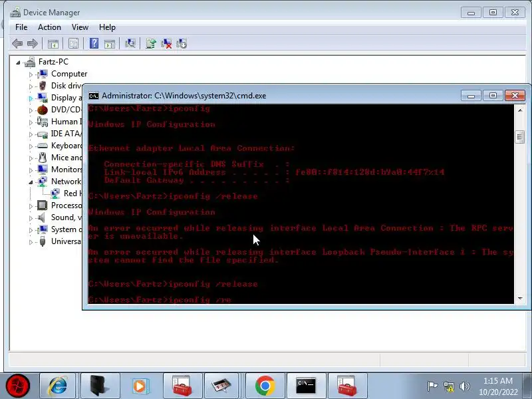Open the cmd.exe title bar system icon
The height and width of the screenshot is (399, 532).
coord(94,96)
